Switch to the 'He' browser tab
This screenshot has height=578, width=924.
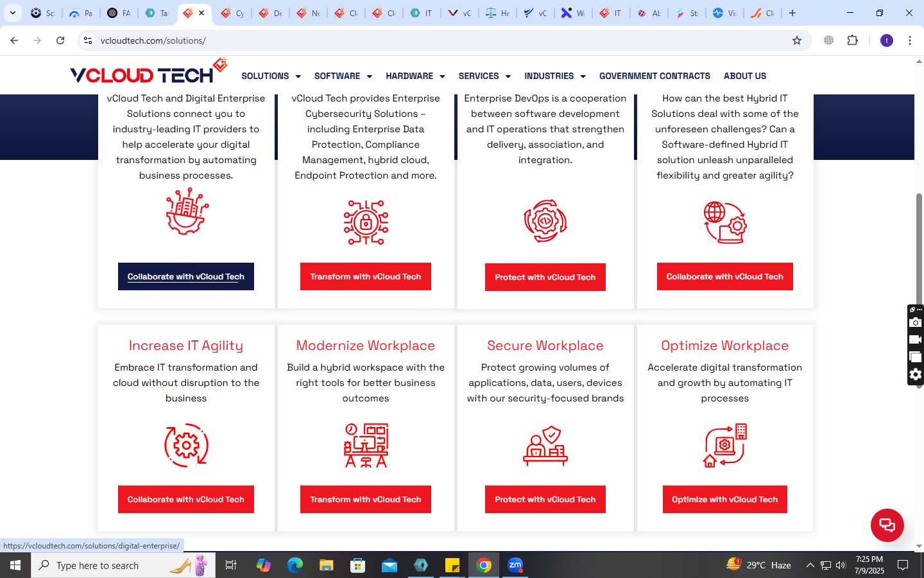[x=497, y=13]
